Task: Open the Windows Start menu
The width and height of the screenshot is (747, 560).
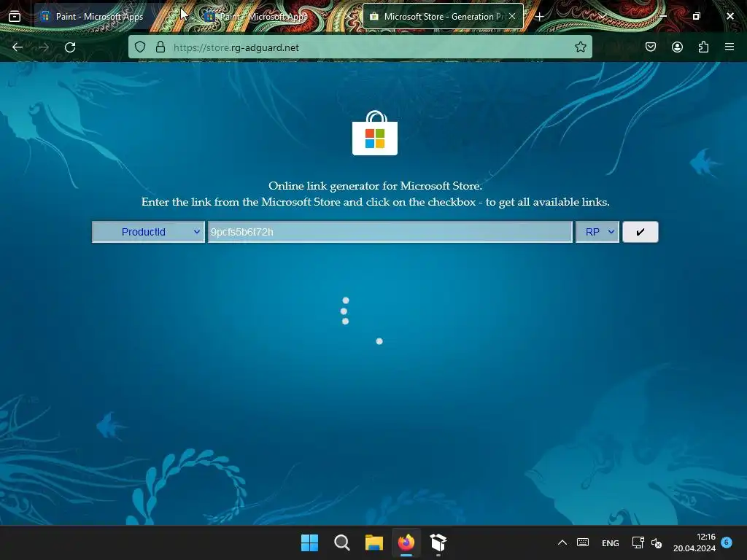Action: point(309,542)
